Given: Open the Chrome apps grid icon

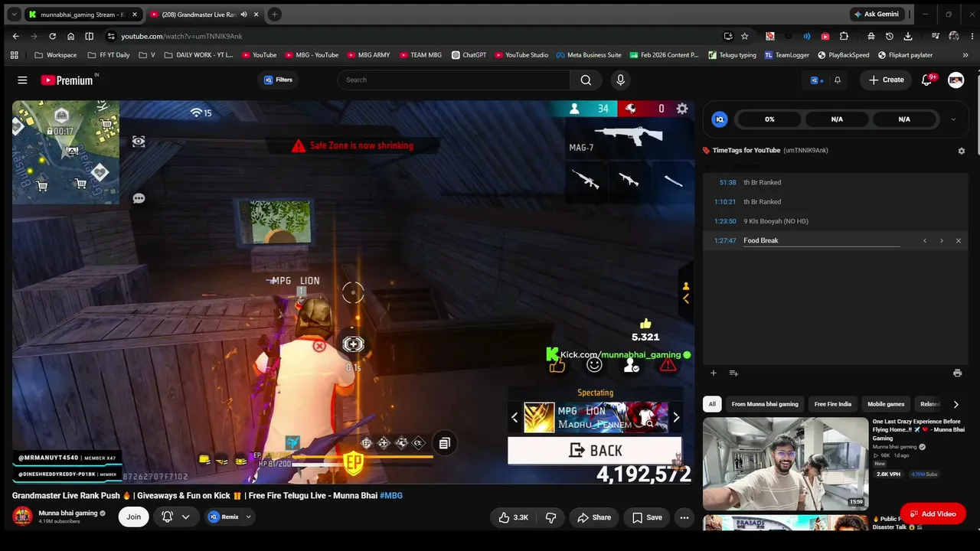Looking at the screenshot, I should 14,55.
